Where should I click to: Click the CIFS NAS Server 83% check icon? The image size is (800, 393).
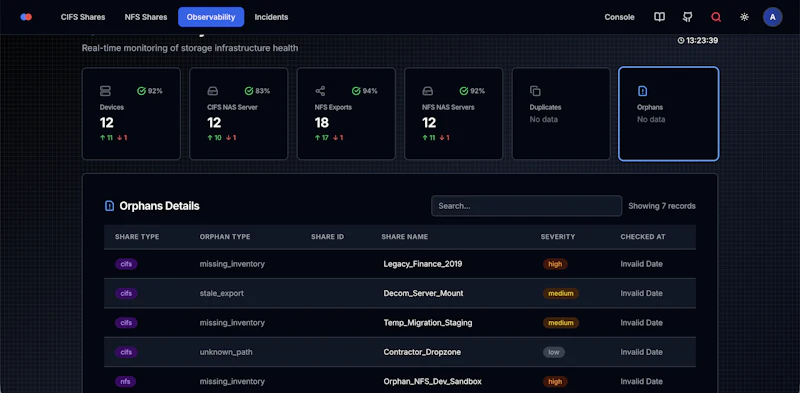point(249,91)
